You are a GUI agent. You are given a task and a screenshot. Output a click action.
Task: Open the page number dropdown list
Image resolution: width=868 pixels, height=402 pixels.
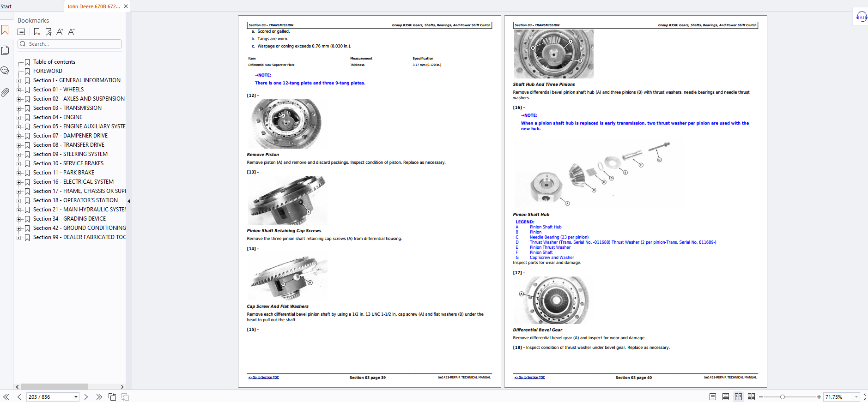click(76, 397)
